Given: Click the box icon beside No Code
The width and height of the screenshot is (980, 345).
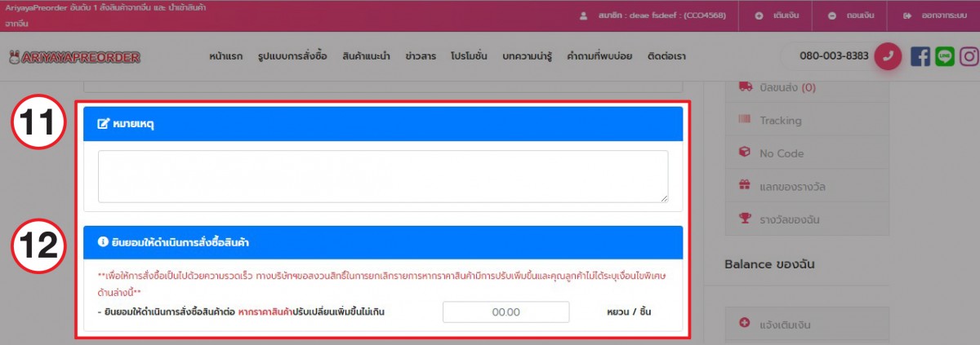Looking at the screenshot, I should coord(744,153).
